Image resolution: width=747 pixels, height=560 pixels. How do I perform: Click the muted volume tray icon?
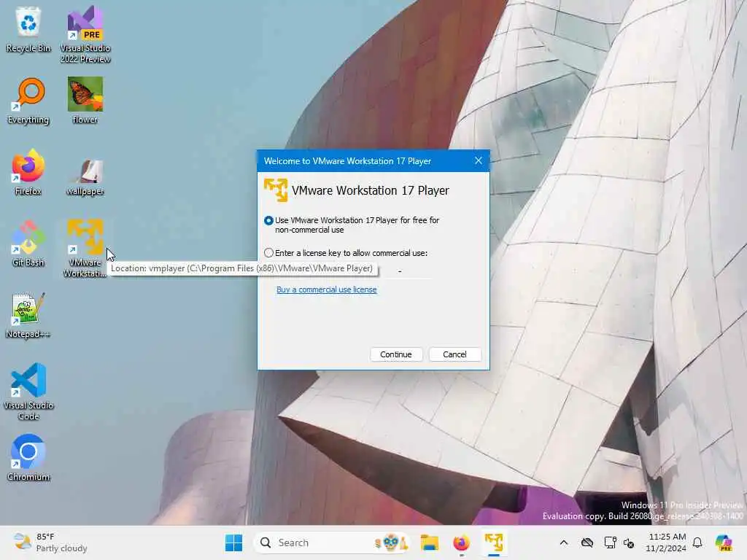click(628, 542)
